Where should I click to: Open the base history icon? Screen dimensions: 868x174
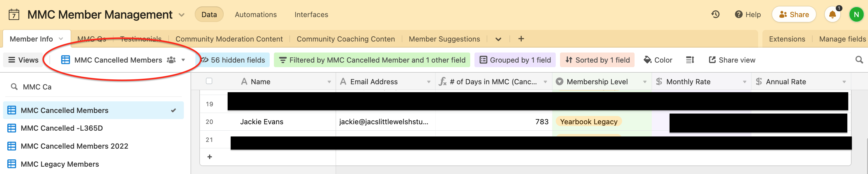tap(715, 15)
